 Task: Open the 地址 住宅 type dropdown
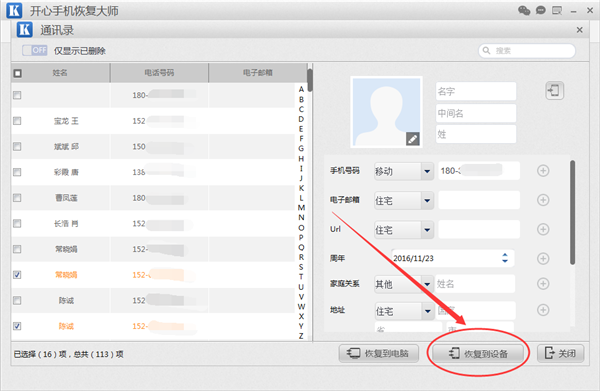point(427,311)
